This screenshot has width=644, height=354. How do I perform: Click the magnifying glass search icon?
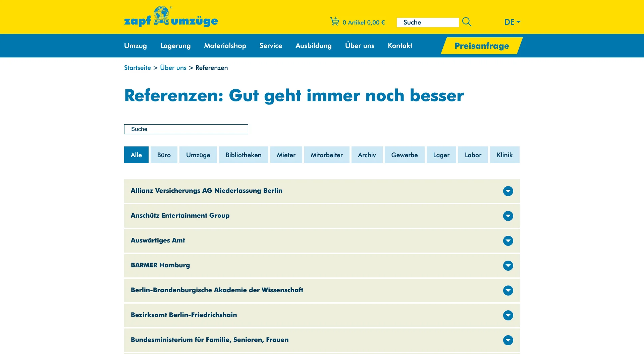tap(467, 22)
